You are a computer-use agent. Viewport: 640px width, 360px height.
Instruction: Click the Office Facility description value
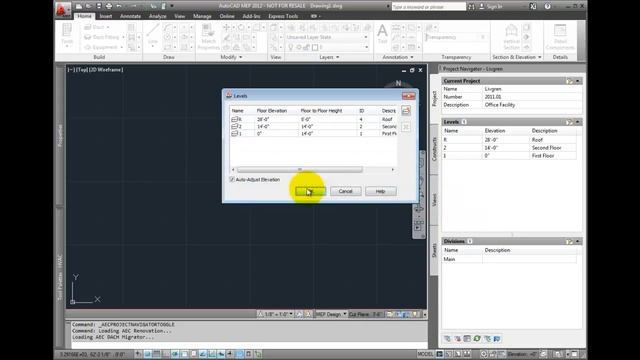(x=500, y=105)
